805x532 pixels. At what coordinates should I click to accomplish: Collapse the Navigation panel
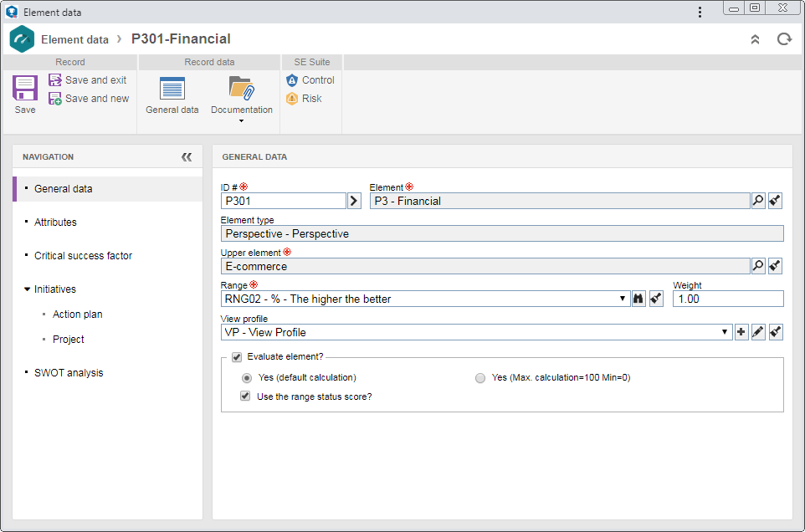click(187, 157)
